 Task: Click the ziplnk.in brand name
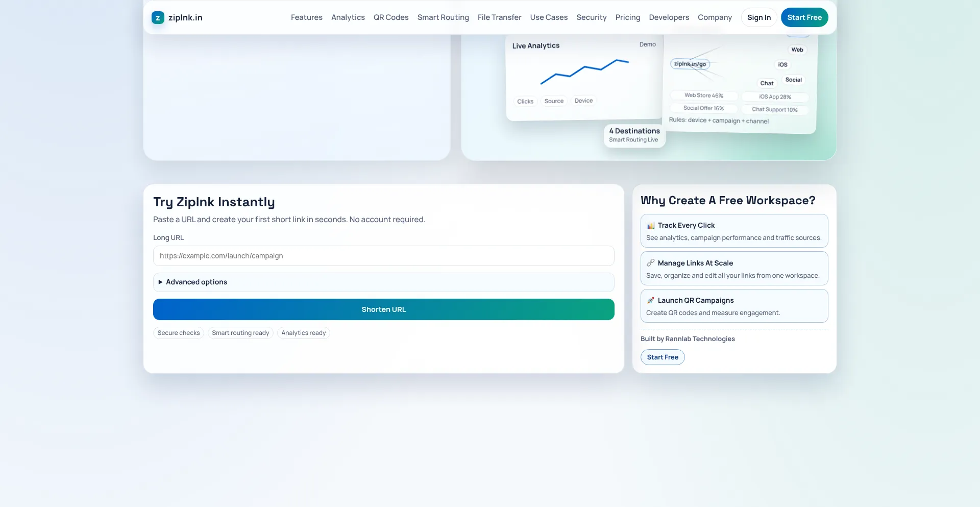(185, 18)
